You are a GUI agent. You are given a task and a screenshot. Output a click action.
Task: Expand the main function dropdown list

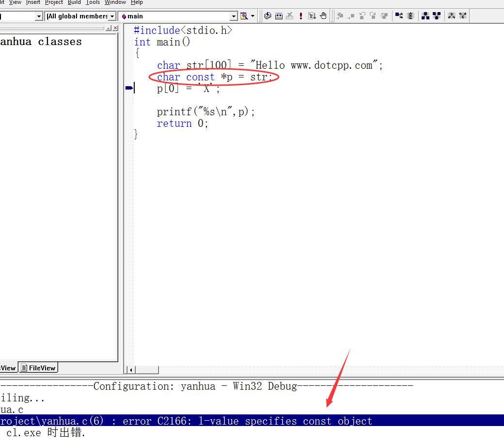click(x=234, y=16)
